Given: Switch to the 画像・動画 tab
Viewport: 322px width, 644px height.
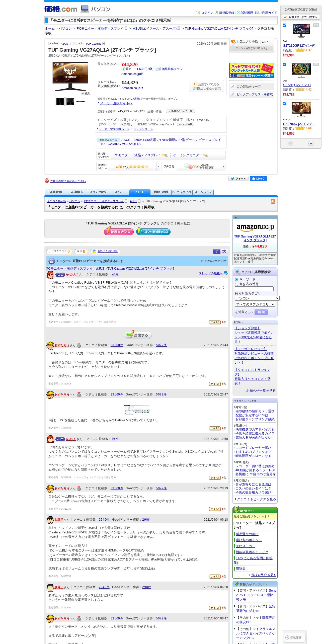Looking at the screenshot, I should [161, 192].
